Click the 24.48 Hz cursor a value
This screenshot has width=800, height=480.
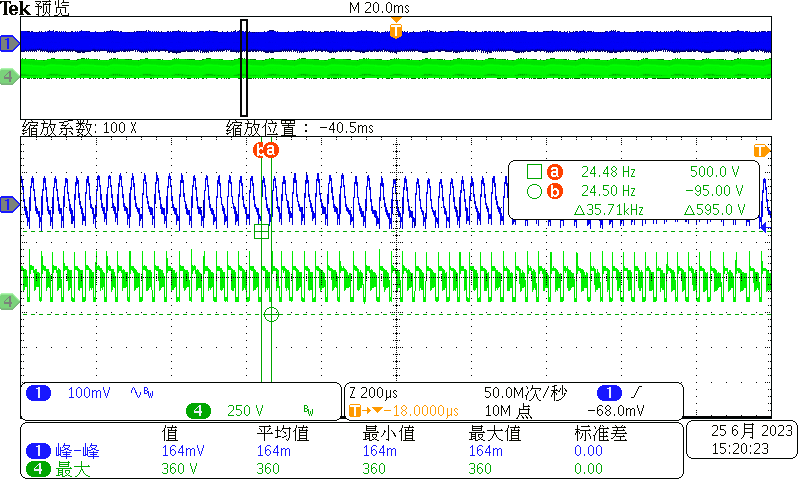(608, 172)
